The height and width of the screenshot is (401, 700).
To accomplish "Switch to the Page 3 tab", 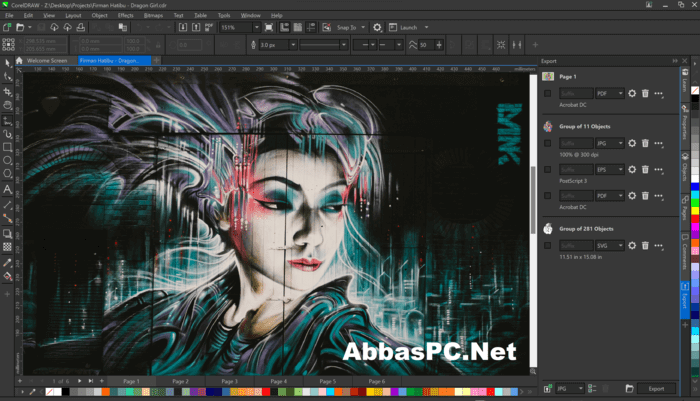I will [229, 381].
